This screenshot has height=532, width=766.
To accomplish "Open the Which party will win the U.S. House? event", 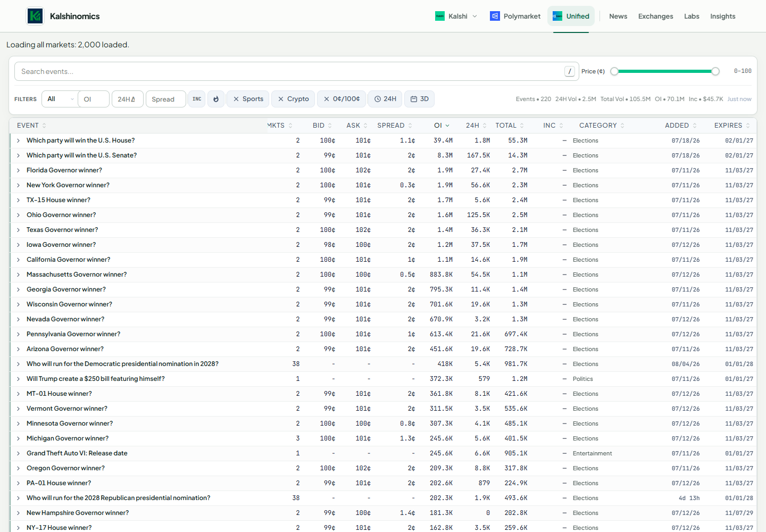I will coord(81,140).
